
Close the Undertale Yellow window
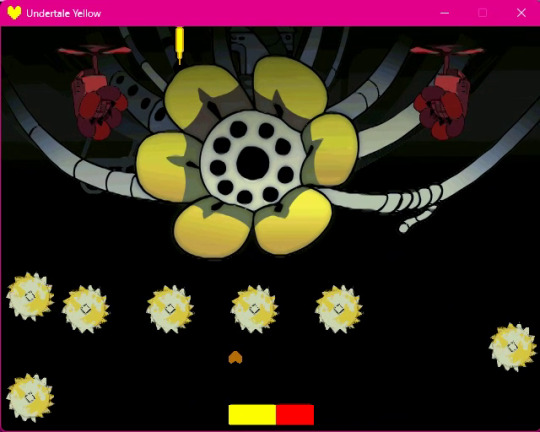pos(521,13)
